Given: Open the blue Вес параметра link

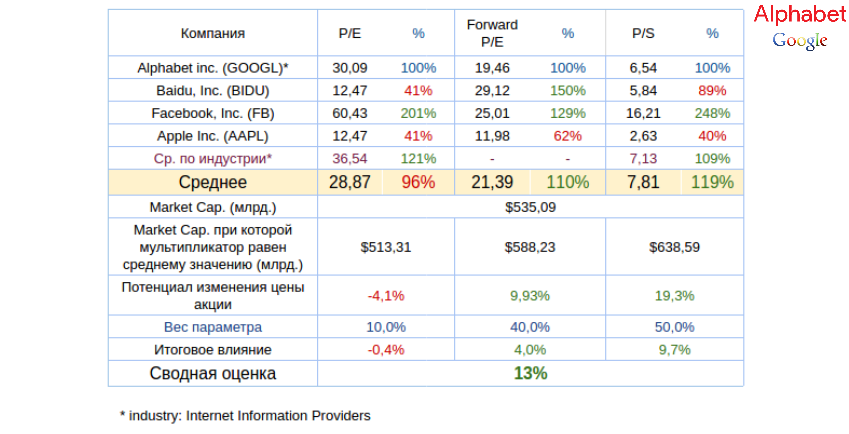Looking at the screenshot, I should point(212,327).
